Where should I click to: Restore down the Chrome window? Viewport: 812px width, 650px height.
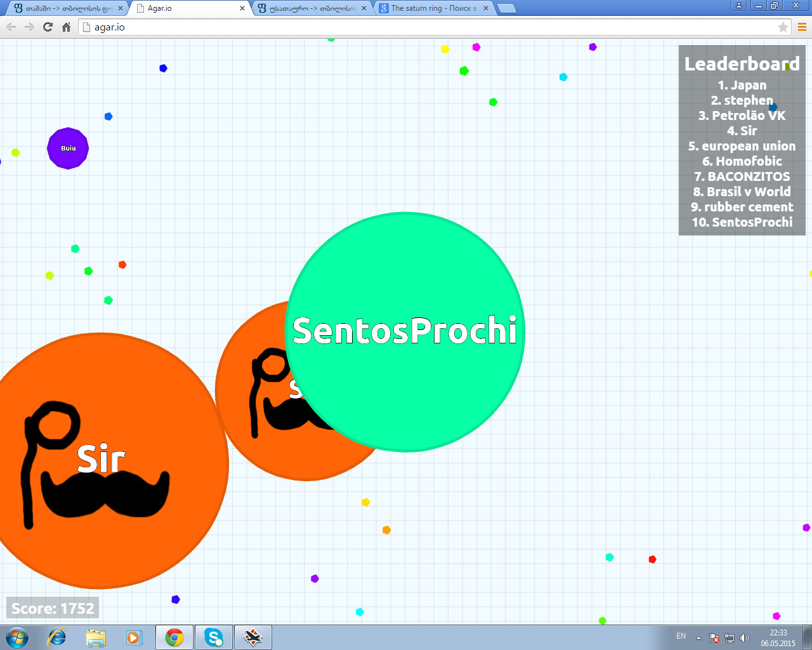point(774,5)
